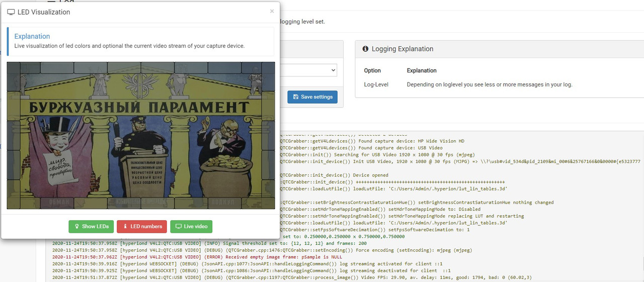Click the Log-Level option text
Screen dimensions: 644x282
[376, 84]
